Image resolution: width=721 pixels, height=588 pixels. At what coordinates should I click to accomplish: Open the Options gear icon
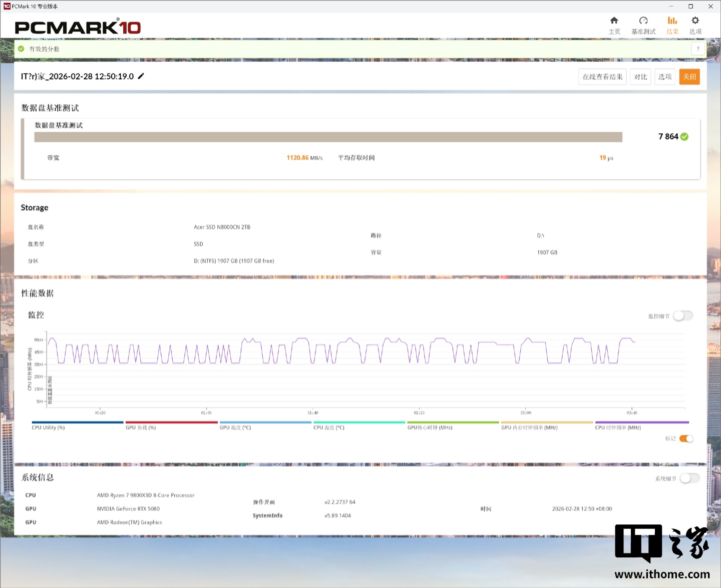coord(695,21)
